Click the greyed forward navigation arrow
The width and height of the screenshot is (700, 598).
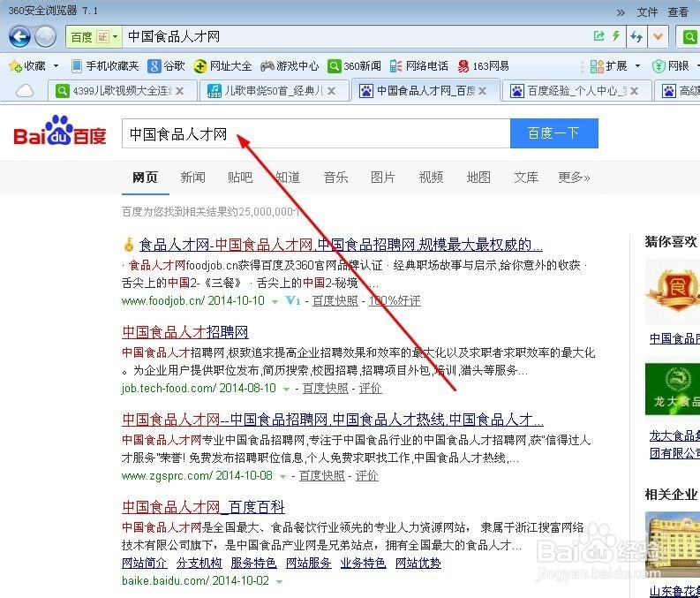[x=45, y=36]
